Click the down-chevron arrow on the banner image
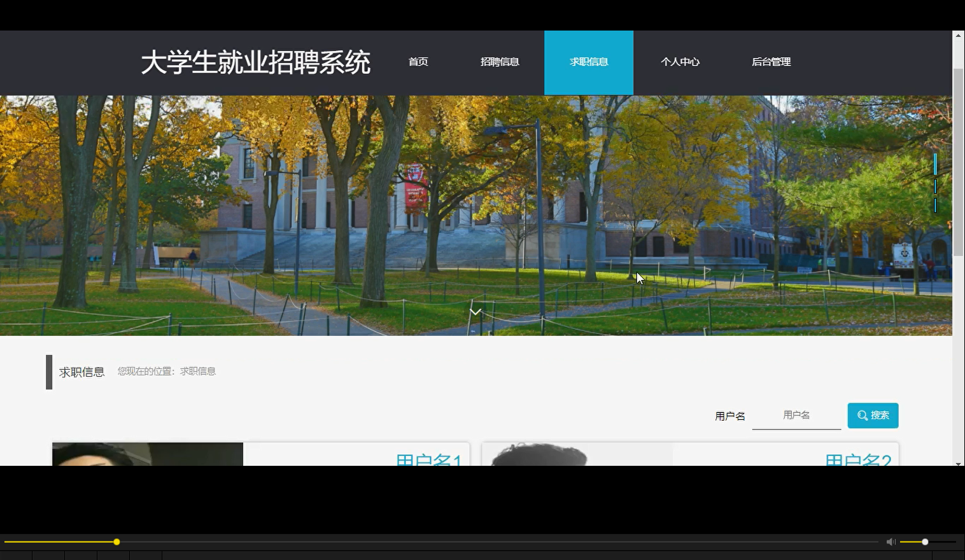This screenshot has height=560, width=965. [x=475, y=312]
